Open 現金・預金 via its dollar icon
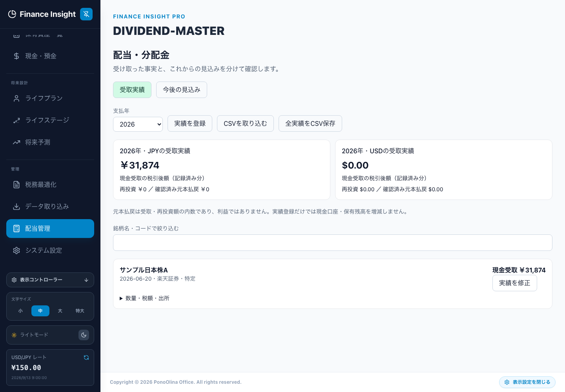The height and width of the screenshot is (392, 565). pyautogui.click(x=16, y=56)
